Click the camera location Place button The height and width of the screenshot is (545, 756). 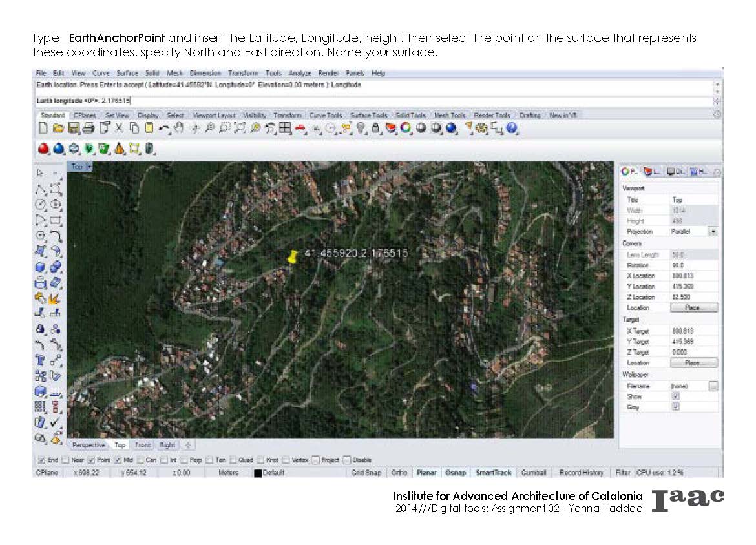point(693,307)
